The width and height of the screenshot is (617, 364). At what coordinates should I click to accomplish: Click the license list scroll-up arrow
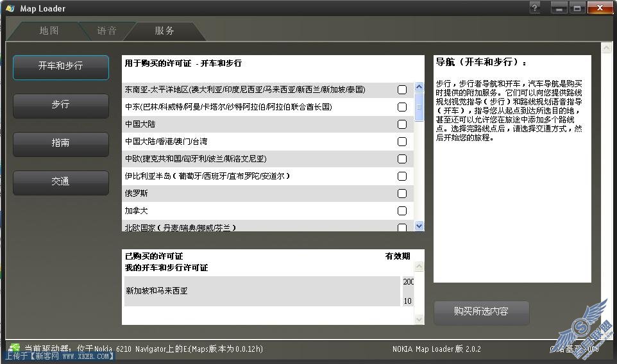(419, 87)
